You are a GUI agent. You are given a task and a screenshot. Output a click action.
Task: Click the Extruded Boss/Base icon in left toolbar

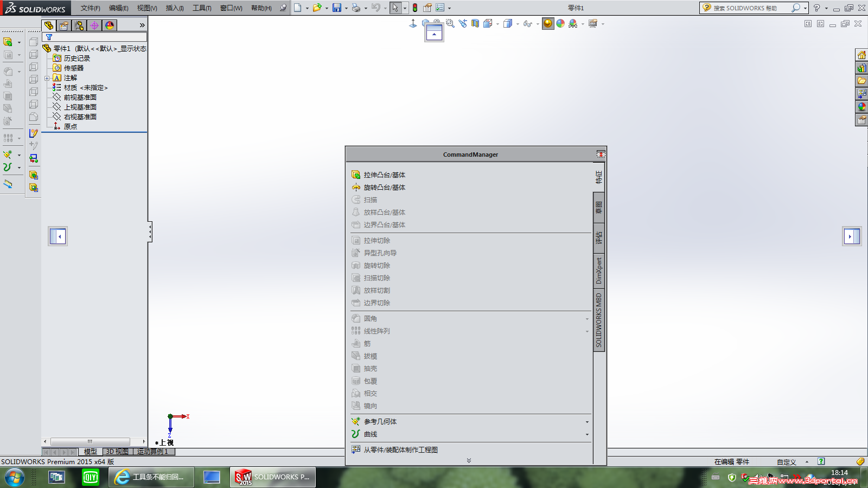[x=8, y=42]
